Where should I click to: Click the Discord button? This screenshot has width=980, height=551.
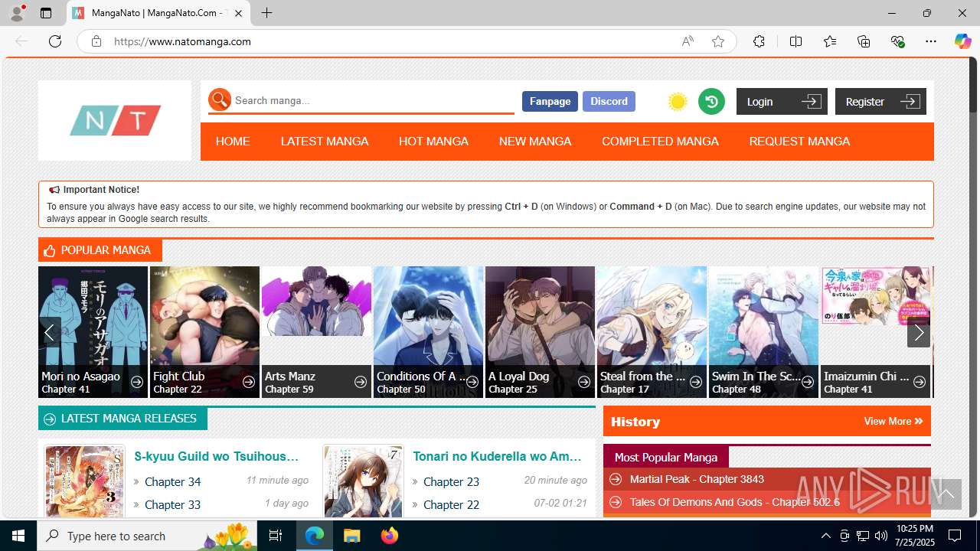coord(609,101)
